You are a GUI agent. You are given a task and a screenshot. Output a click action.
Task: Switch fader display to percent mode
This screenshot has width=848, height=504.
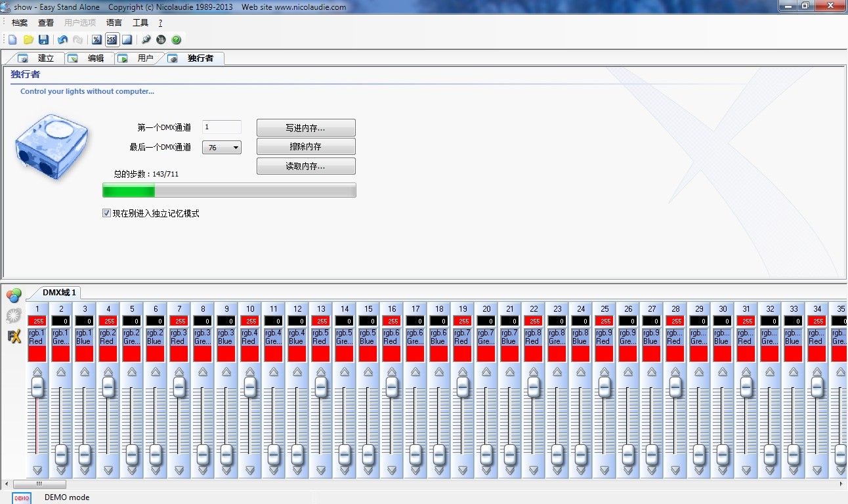coord(96,40)
